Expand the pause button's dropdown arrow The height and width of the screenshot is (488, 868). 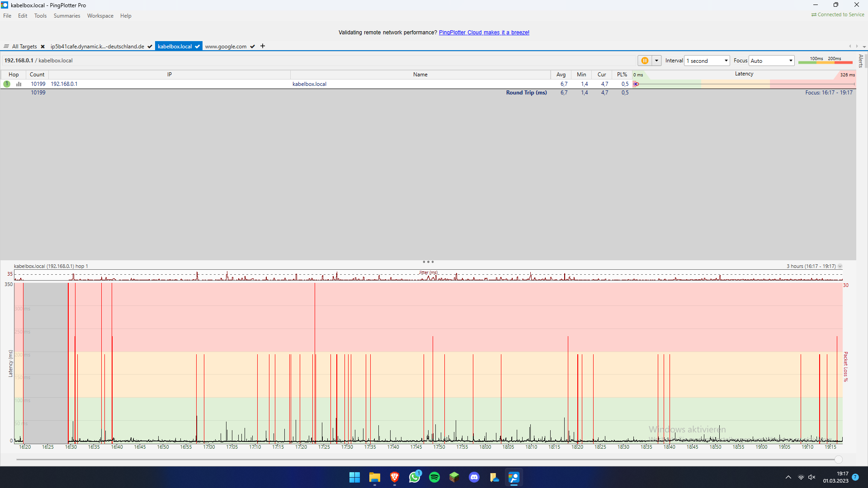(656, 60)
